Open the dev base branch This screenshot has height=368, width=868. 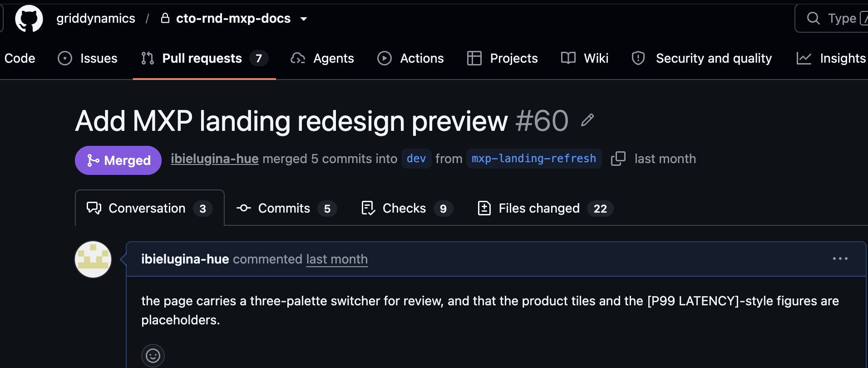coord(416,159)
